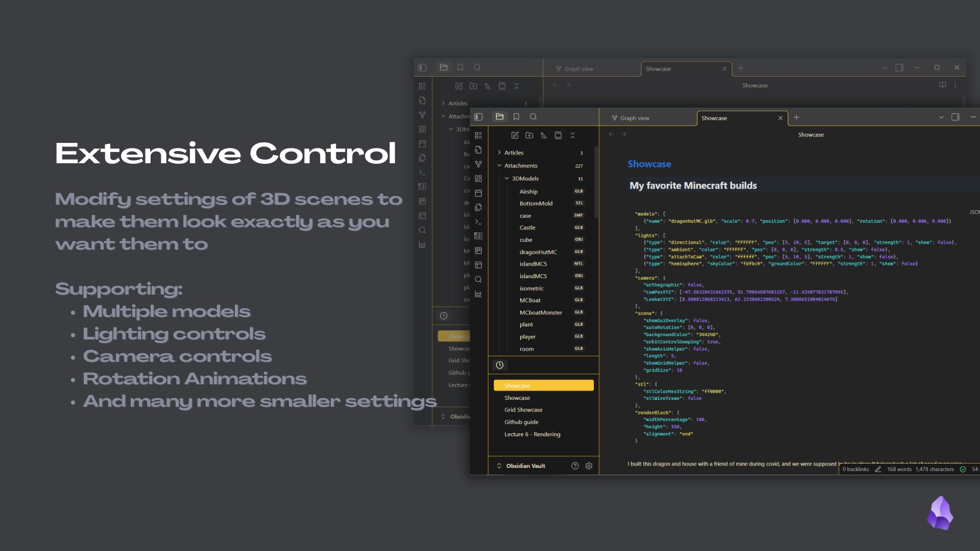
Task: Collapse all folders in the front file explorer
Action: coord(573,135)
